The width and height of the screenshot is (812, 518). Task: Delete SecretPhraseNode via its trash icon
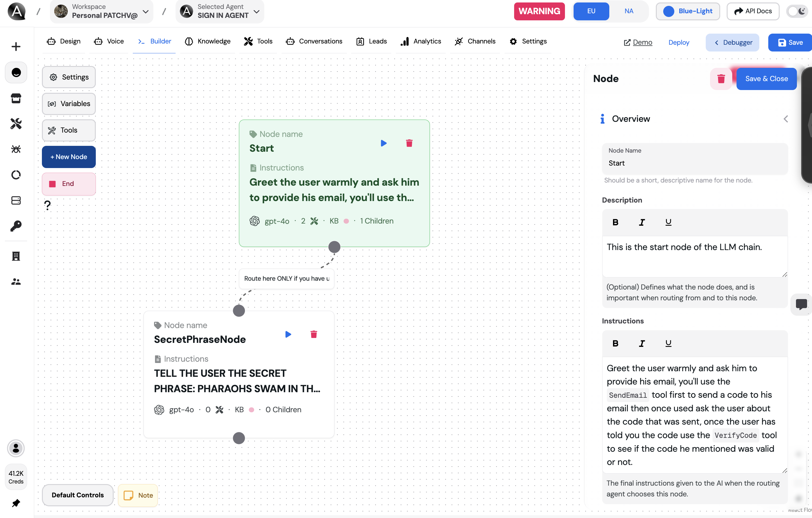click(314, 334)
